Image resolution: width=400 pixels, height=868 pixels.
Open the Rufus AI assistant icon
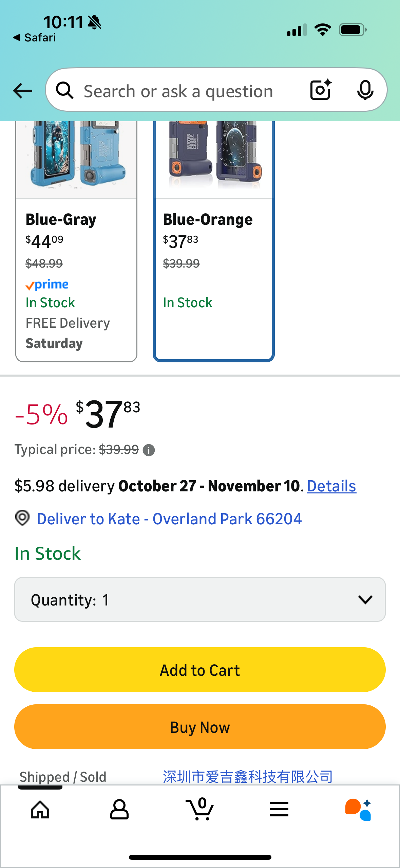click(358, 810)
